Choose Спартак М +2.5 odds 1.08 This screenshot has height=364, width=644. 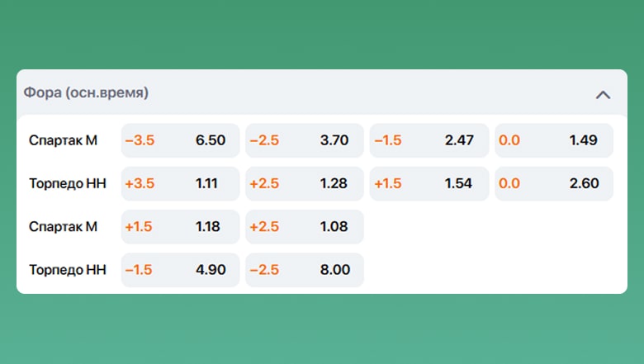[x=304, y=226]
